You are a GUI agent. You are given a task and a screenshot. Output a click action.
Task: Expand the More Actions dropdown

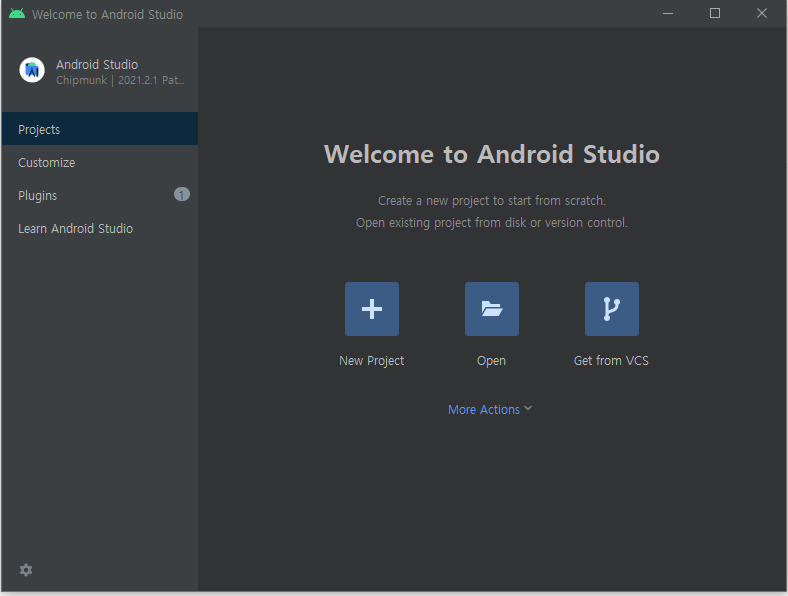coord(490,410)
